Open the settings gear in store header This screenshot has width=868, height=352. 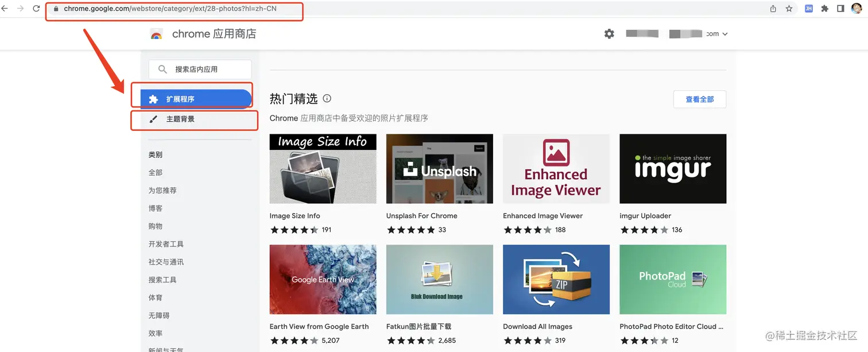[609, 34]
